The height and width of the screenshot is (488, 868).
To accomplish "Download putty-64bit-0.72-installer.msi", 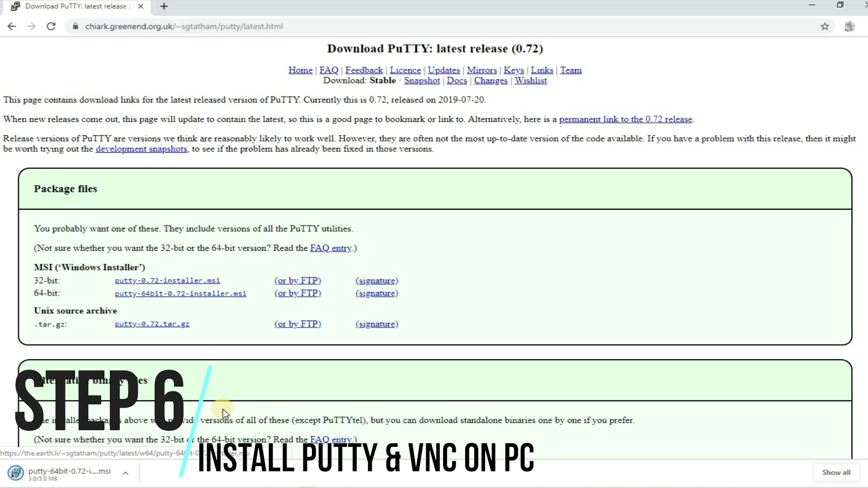I will click(x=180, y=293).
